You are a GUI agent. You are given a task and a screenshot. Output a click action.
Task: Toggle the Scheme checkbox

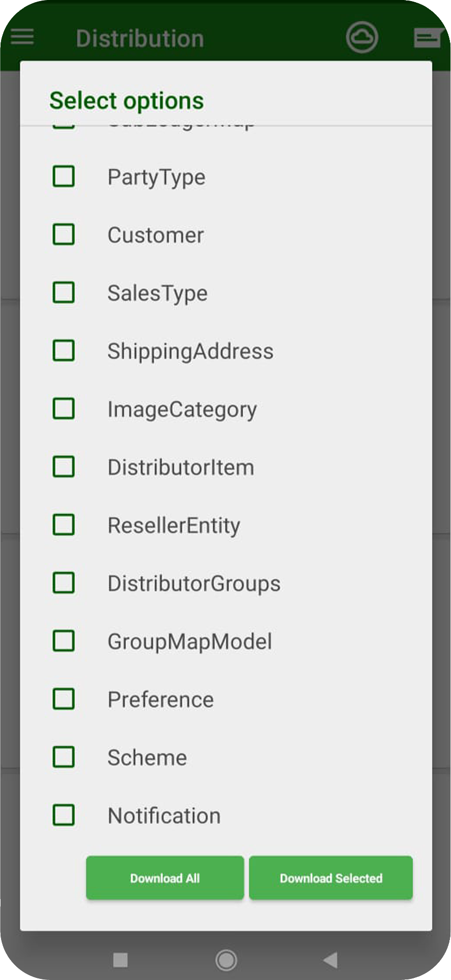coord(64,757)
